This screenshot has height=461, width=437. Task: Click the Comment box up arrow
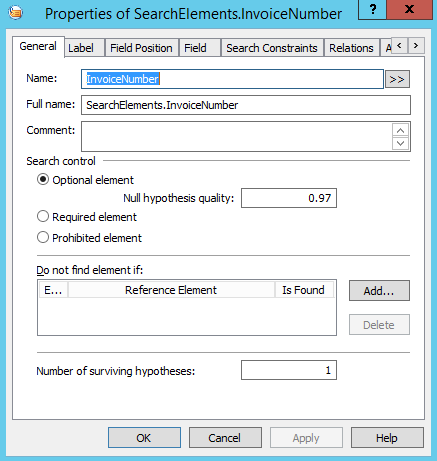(400, 130)
